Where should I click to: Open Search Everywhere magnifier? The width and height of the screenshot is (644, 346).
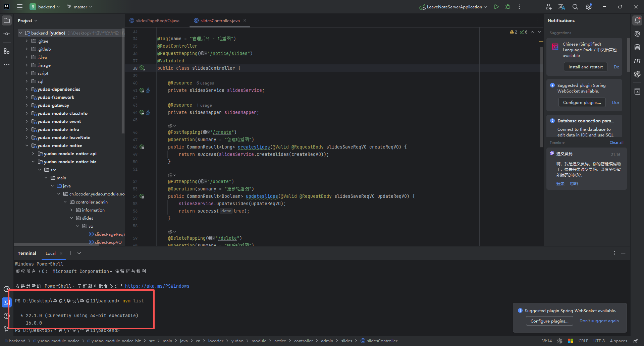tap(575, 6)
